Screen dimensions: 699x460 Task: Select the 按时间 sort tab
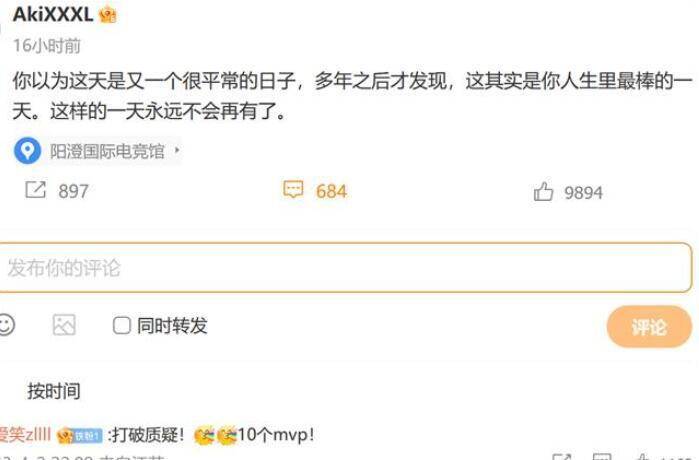54,391
